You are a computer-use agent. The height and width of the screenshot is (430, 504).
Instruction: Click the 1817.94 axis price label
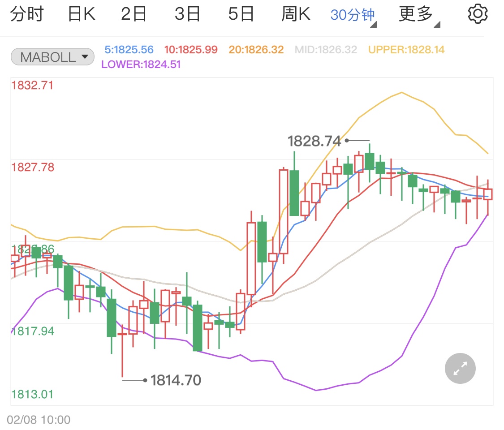[33, 331]
